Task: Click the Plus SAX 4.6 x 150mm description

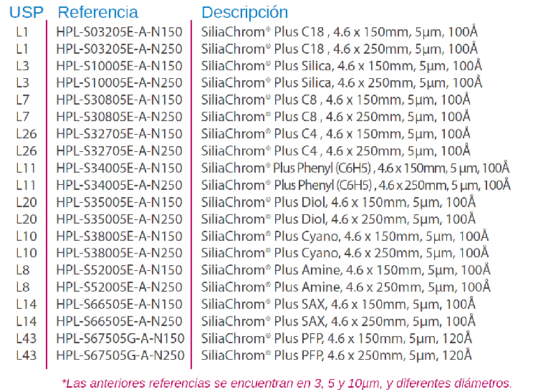Action: coord(338,304)
